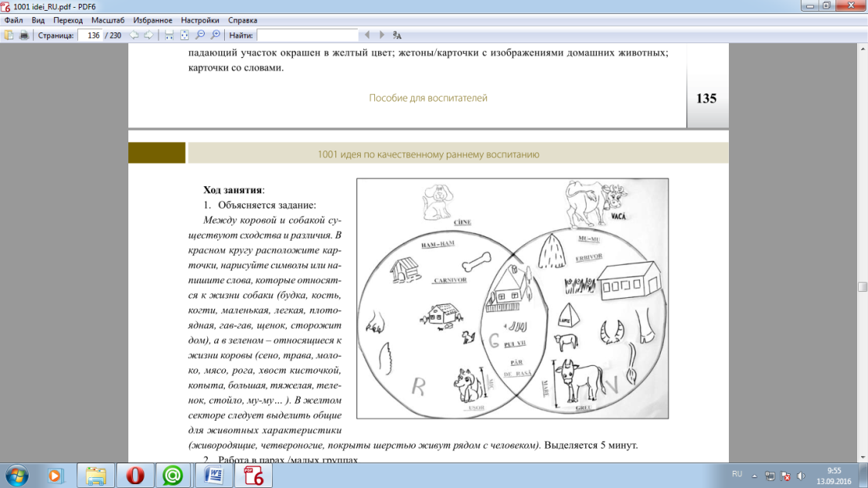Restore down the PDF6 window

click(826, 5)
